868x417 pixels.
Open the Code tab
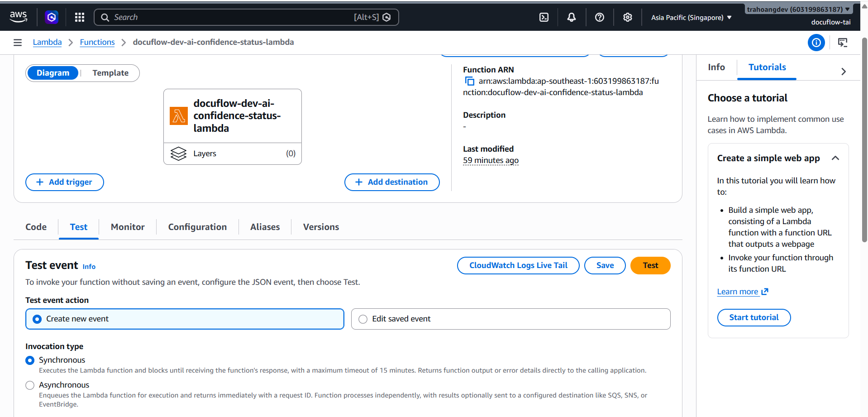[x=36, y=227]
